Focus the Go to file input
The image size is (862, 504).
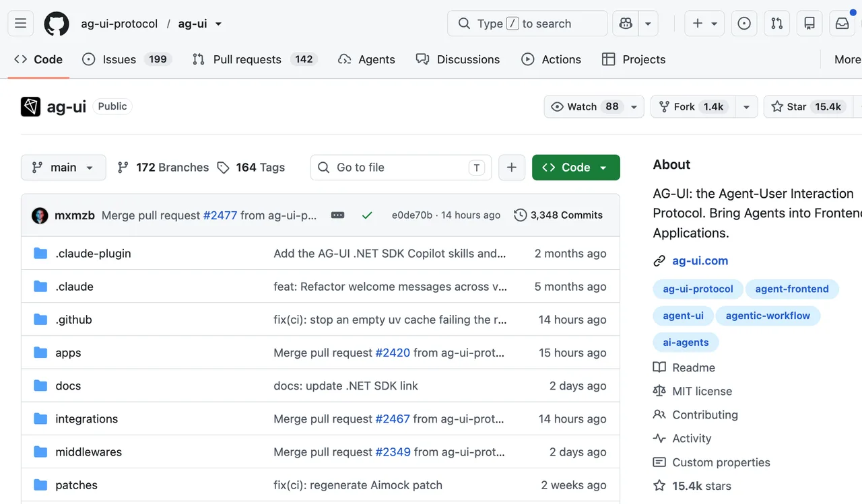point(401,168)
